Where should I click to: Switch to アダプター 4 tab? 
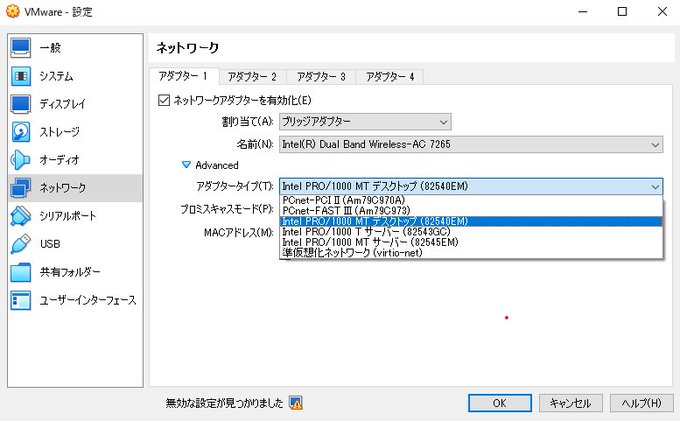tap(389, 77)
